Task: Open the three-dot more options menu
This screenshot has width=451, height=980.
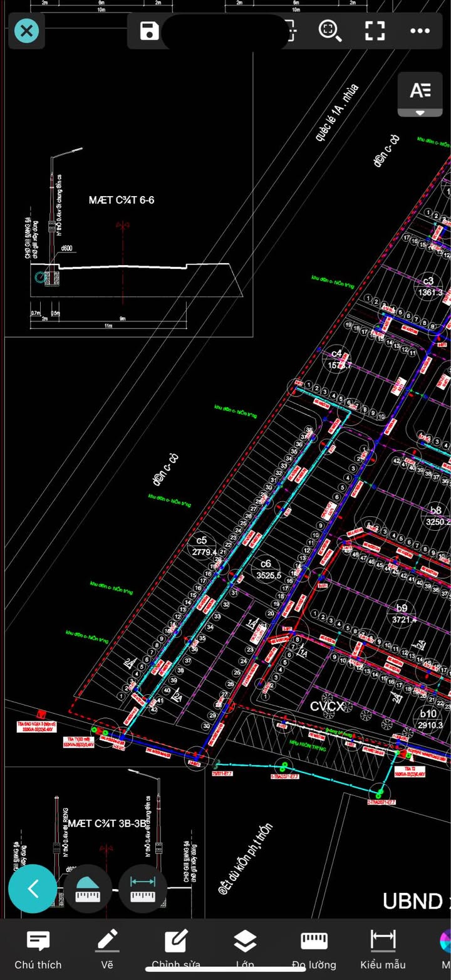Action: pos(420,31)
